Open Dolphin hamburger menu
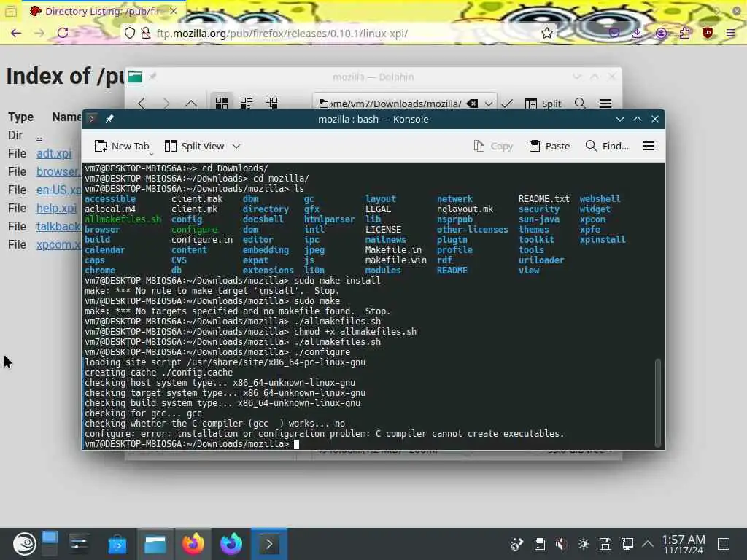This screenshot has width=747, height=560. 605,104
